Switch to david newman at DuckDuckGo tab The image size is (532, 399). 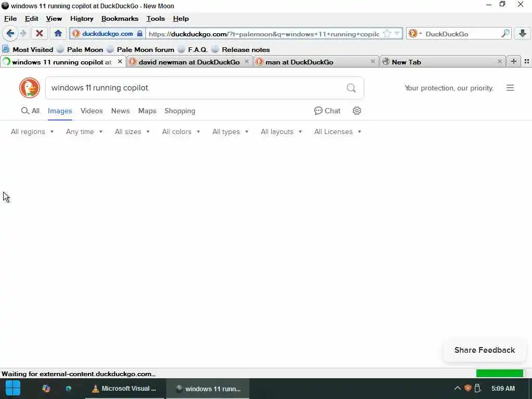click(189, 62)
